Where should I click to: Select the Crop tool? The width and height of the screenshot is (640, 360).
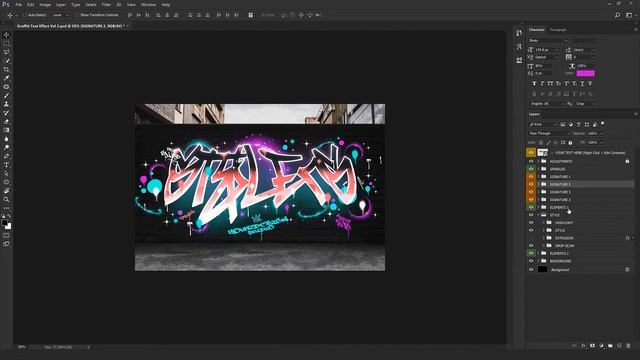[x=7, y=69]
